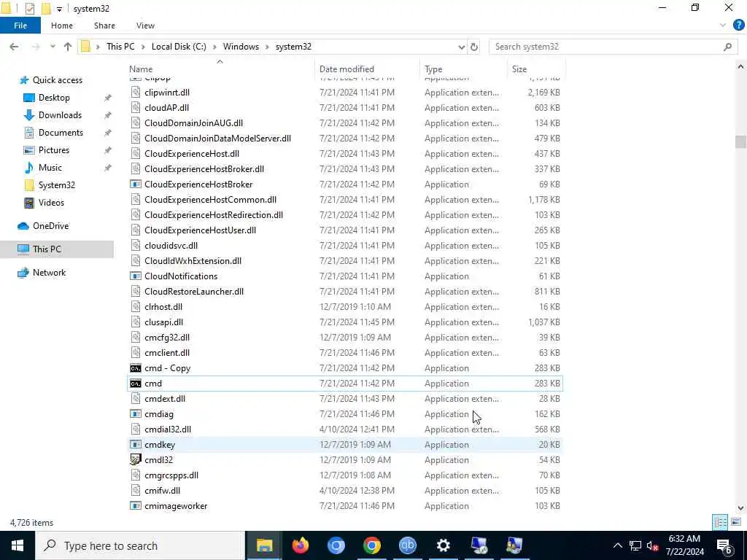Open the View ribbon tab

tap(145, 26)
